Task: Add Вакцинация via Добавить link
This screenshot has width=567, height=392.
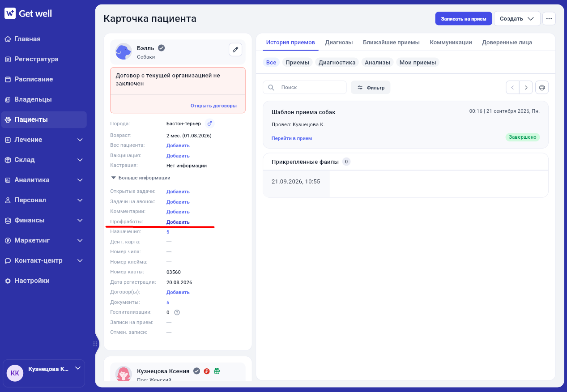Action: (x=178, y=156)
